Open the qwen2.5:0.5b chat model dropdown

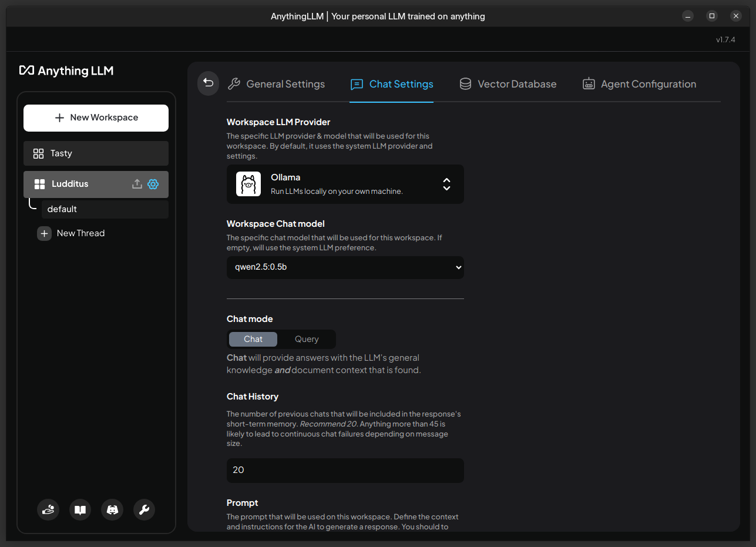[345, 267]
